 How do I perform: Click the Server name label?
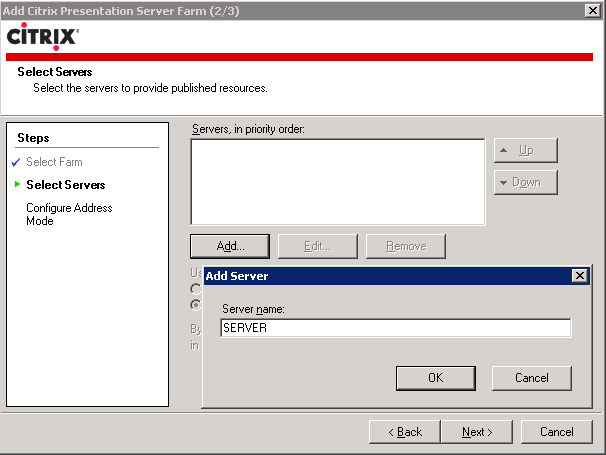(x=253, y=309)
